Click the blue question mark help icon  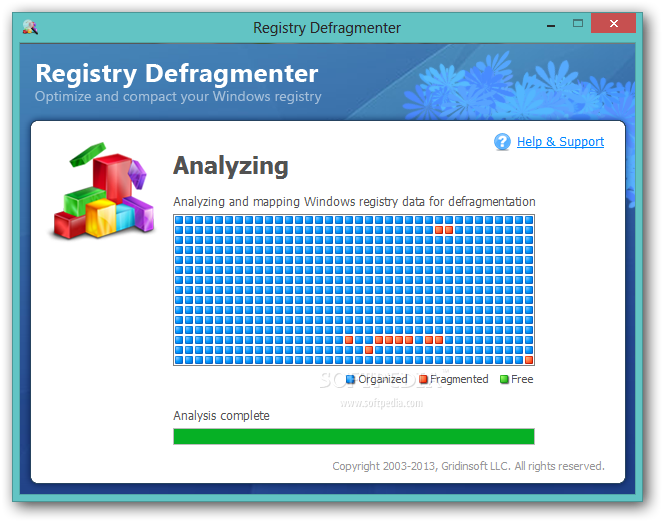pos(502,142)
